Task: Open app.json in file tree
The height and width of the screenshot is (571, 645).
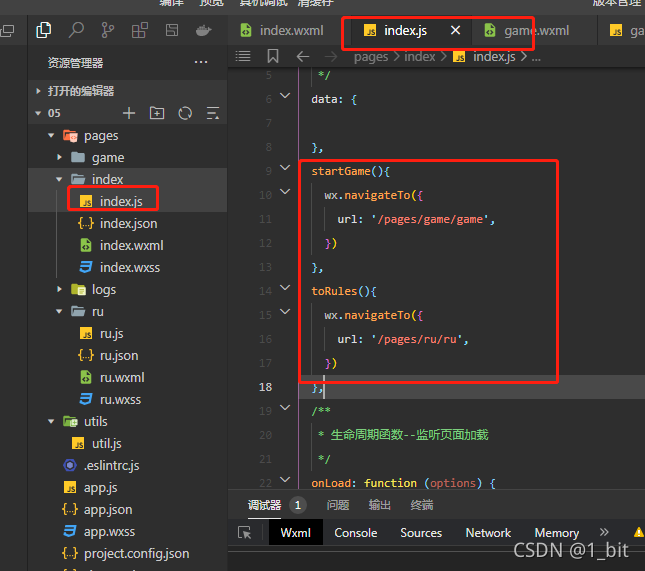Action: (x=108, y=509)
